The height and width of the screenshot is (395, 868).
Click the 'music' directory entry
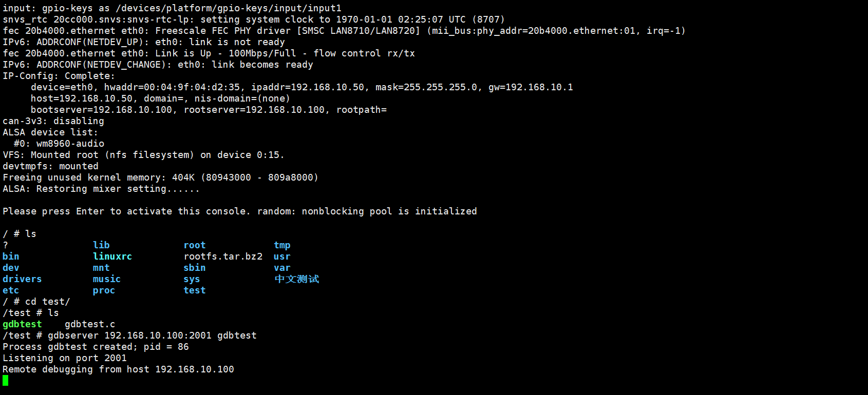pos(106,279)
